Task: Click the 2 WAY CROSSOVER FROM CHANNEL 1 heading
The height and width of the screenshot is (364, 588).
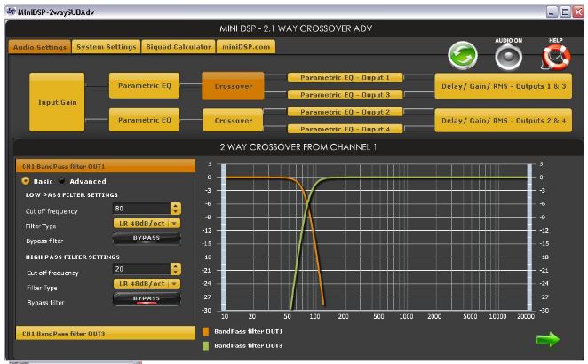Action: click(298, 147)
